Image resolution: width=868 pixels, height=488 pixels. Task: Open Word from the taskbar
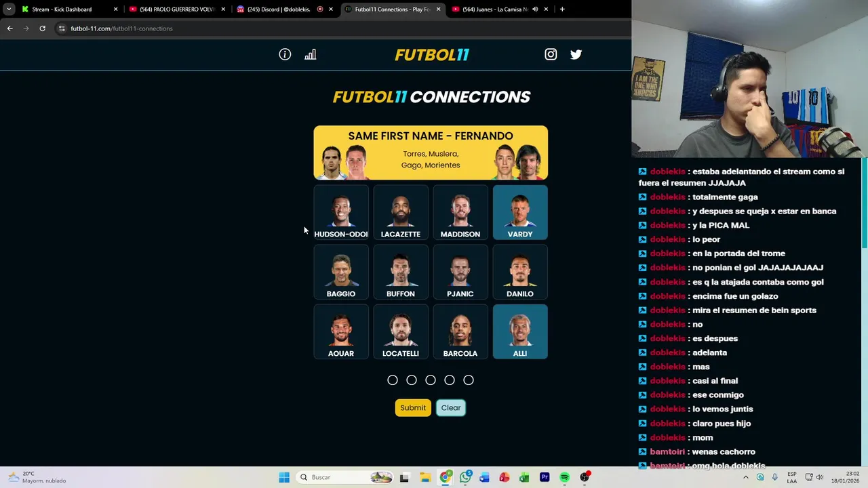click(x=484, y=477)
